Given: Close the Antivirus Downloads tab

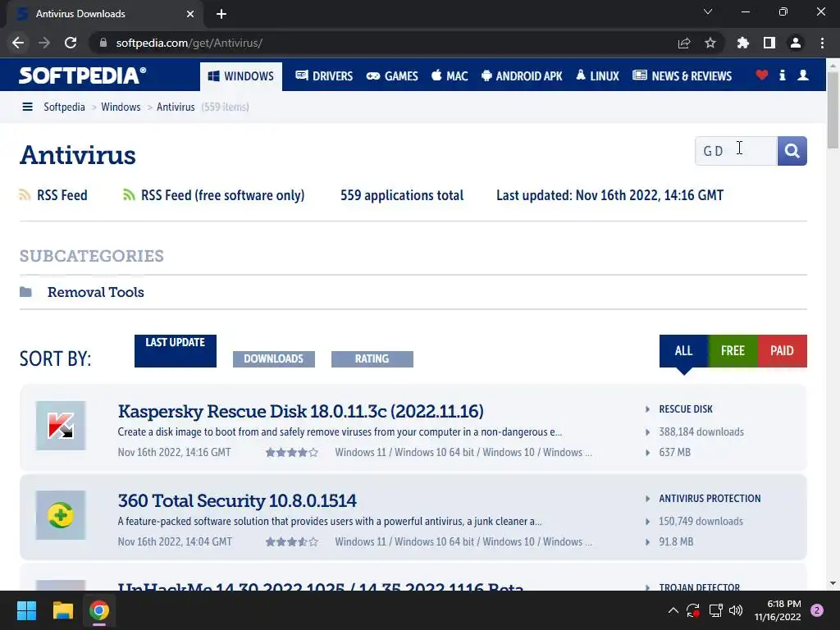Looking at the screenshot, I should click(x=190, y=14).
